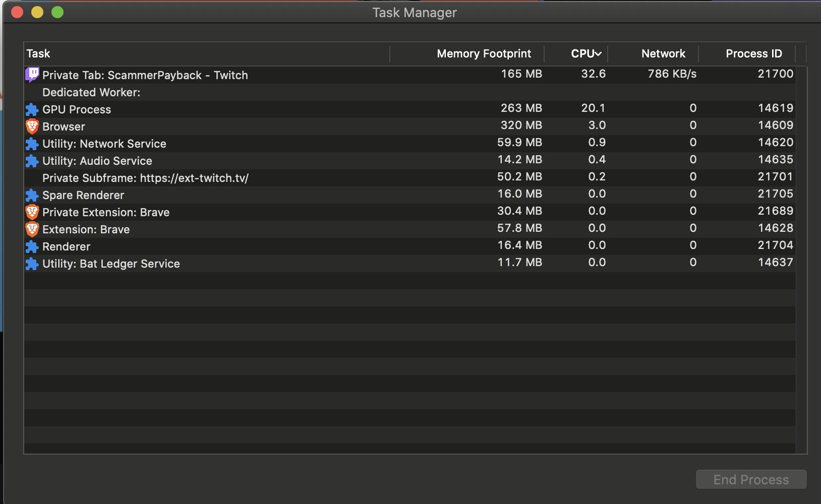Click process ID 21704
This screenshot has height=504, width=821.
776,245
